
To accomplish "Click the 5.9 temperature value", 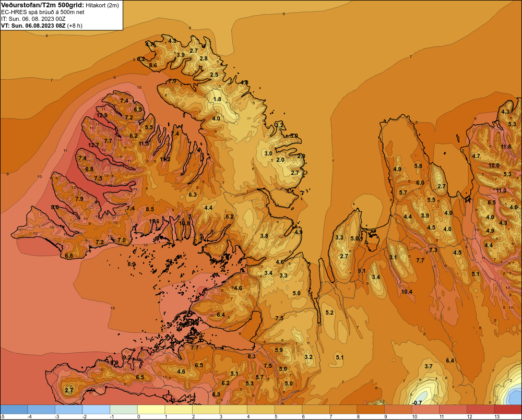I will (x=279, y=350).
